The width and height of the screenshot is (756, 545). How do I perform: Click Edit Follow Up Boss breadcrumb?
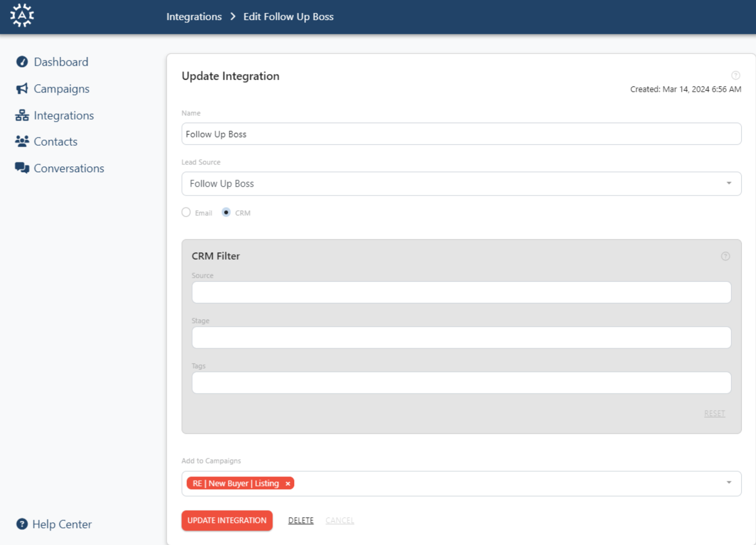click(288, 17)
